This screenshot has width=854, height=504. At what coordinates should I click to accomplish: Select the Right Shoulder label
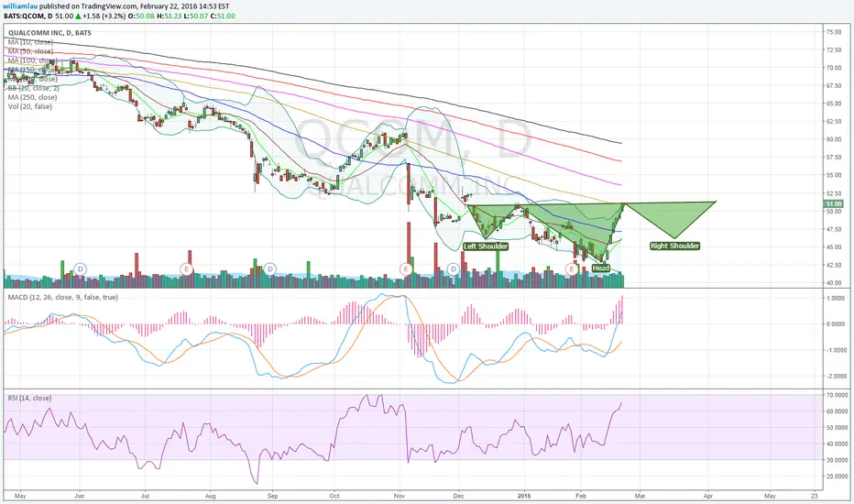674,246
